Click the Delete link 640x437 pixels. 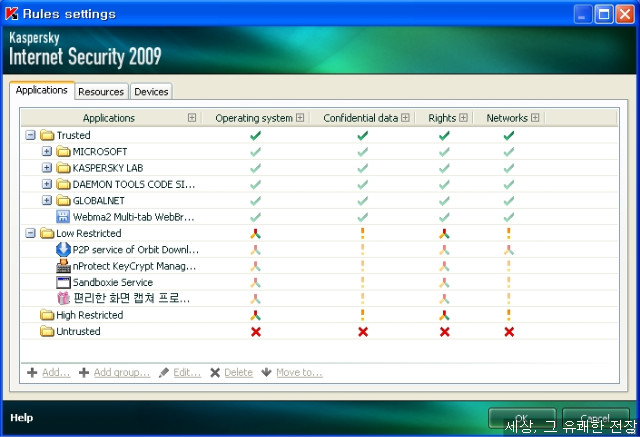[238, 373]
